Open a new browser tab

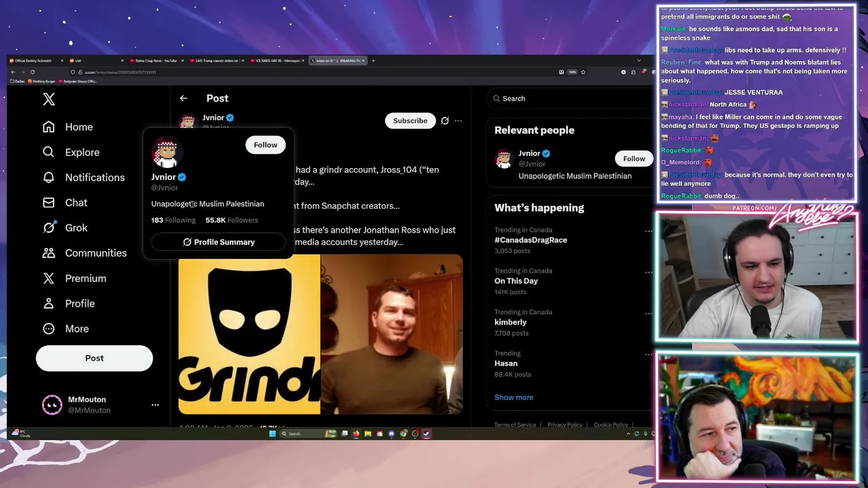tap(373, 60)
